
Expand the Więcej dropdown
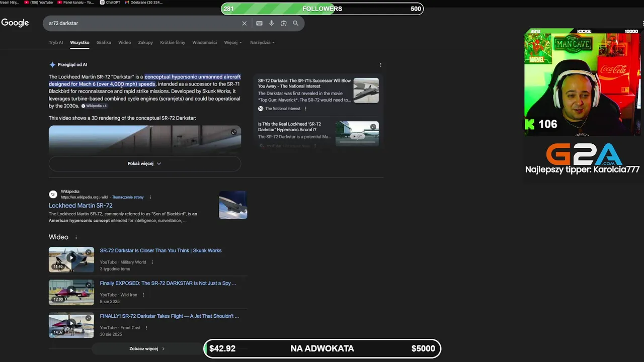click(x=233, y=43)
